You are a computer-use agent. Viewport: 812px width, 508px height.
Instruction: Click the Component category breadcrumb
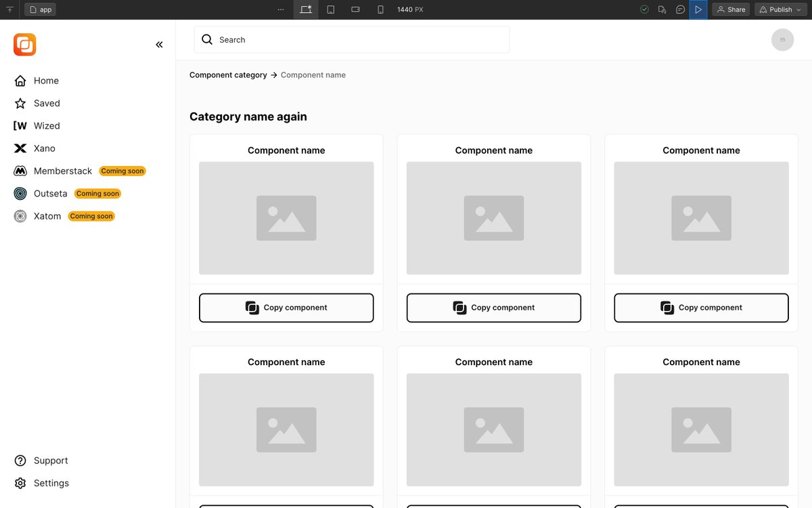pos(228,75)
